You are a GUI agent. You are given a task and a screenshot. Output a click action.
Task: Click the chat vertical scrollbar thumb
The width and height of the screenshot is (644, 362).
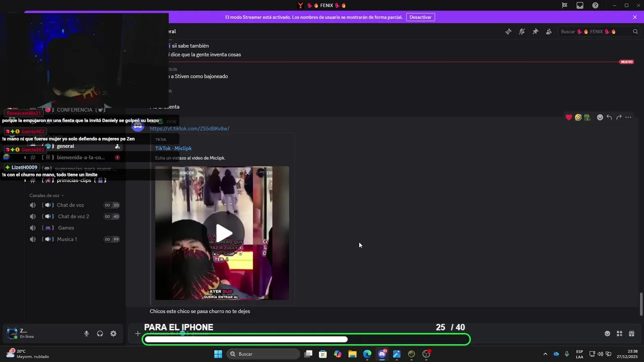pyautogui.click(x=641, y=304)
